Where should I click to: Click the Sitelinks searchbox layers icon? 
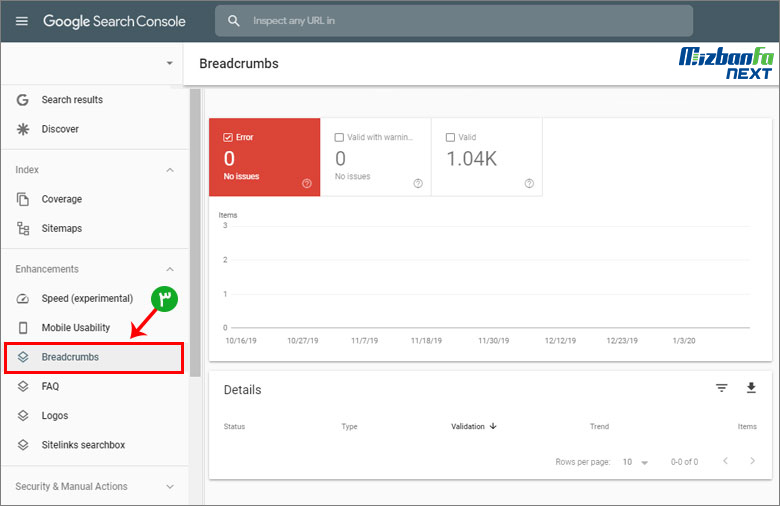point(23,445)
